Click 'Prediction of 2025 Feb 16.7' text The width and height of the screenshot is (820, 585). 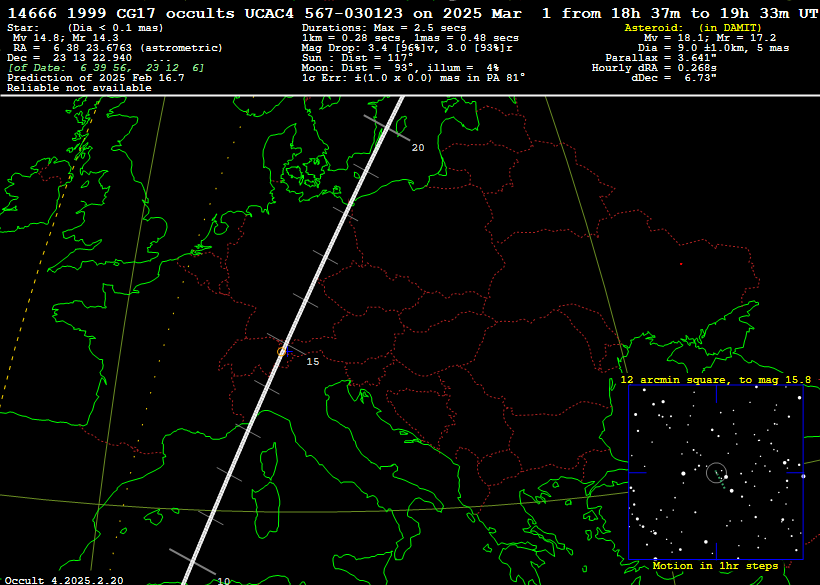96,78
